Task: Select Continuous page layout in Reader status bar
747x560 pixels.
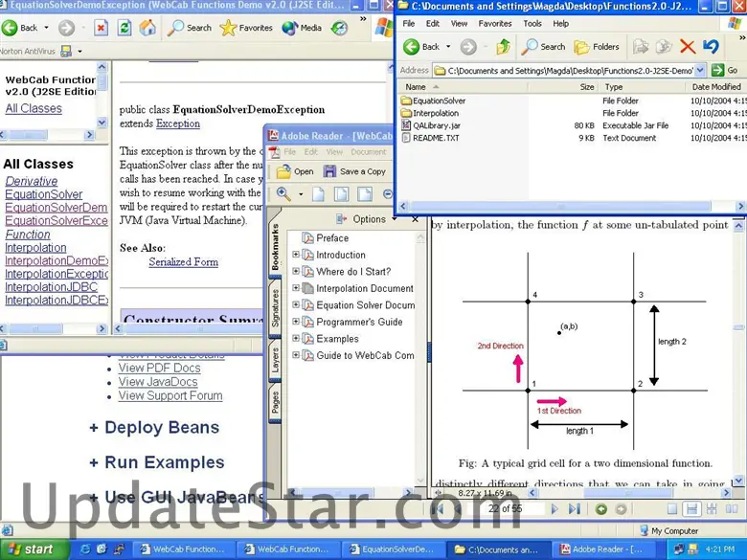Action: tap(691, 509)
